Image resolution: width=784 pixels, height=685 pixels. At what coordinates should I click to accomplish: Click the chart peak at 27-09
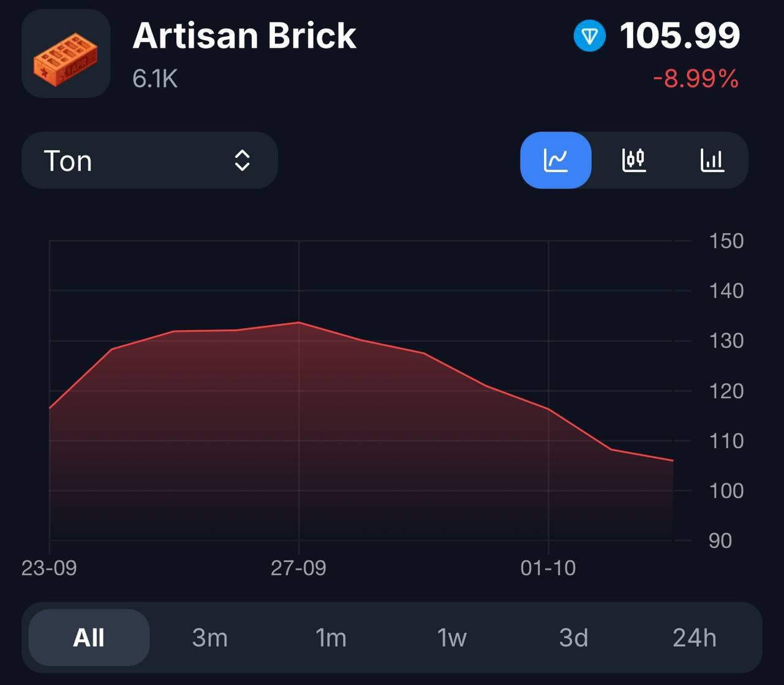tap(299, 323)
